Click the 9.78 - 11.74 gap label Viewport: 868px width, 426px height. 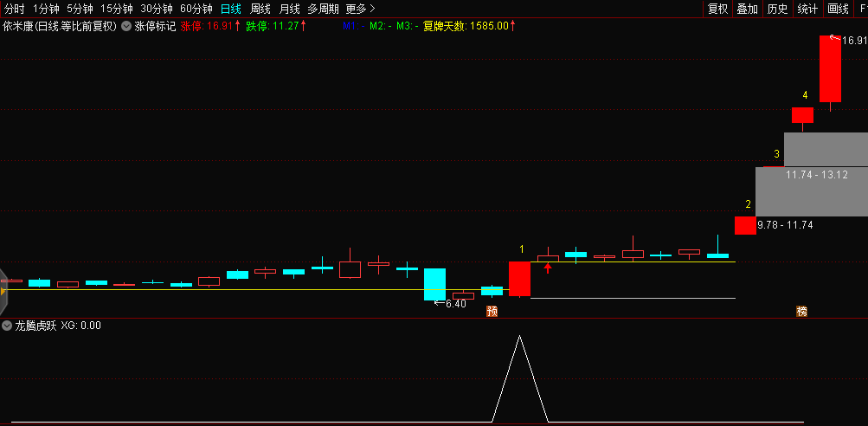point(785,225)
